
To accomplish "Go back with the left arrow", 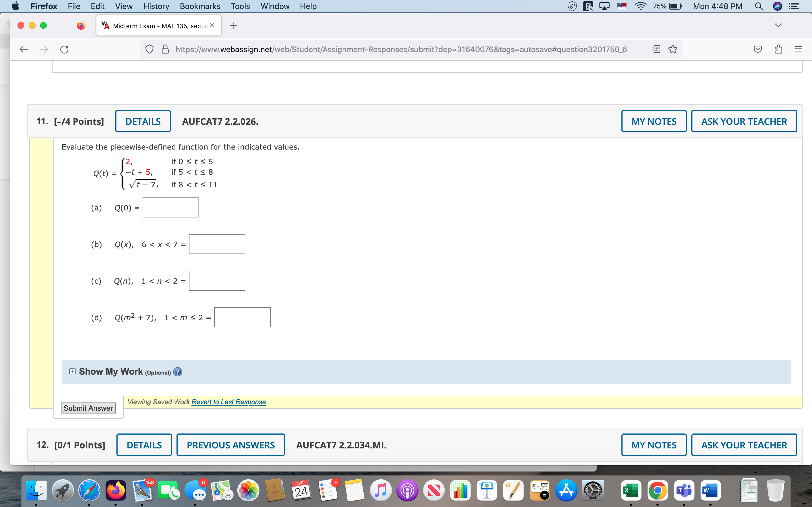I will 23,50.
